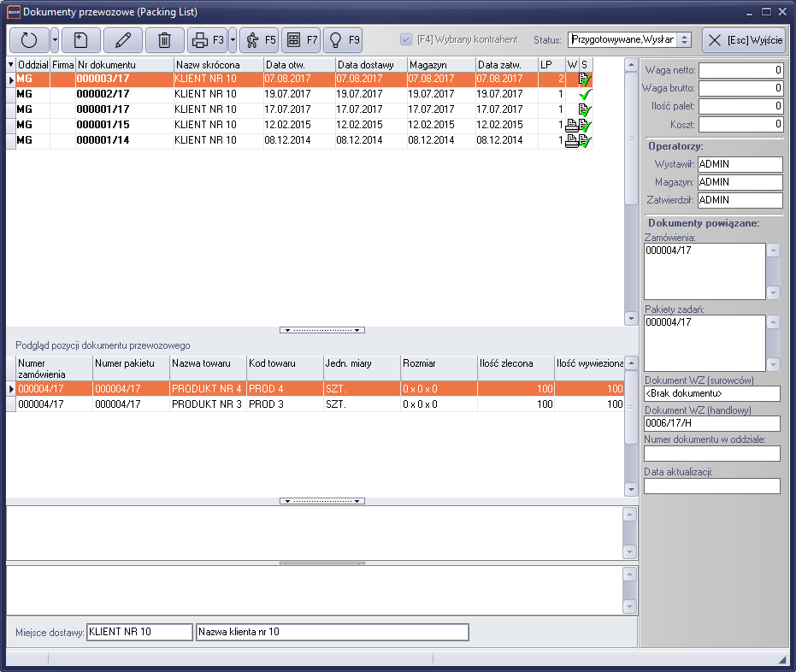The image size is (796, 672).
Task: Sort by Nr dokumentu column header
Action: tap(125, 65)
